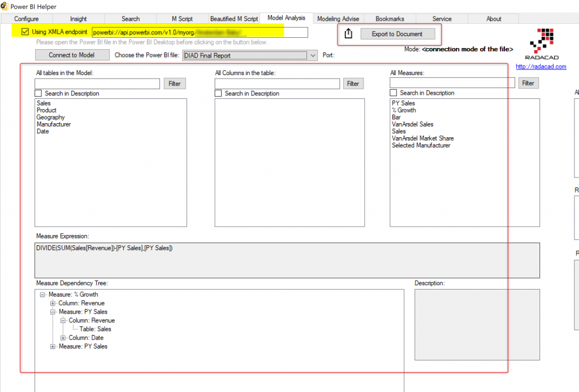Open the Beautified M Script tab

pos(234,19)
